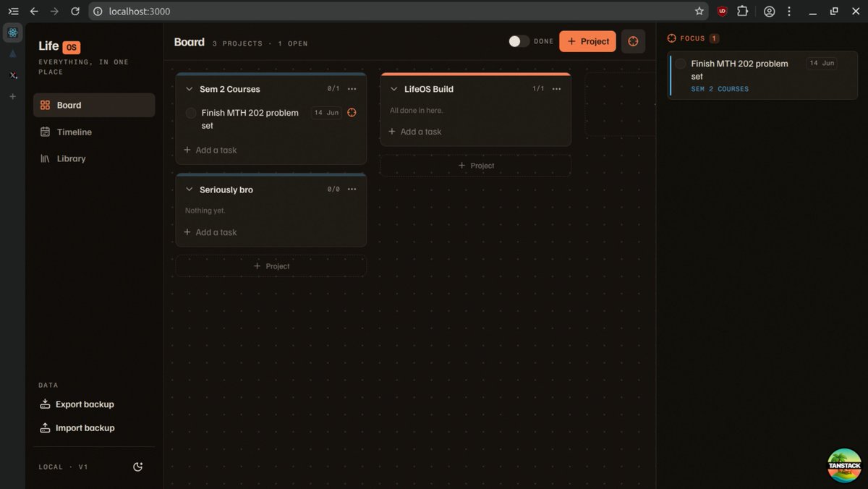Toggle focus icon on MTH 202 board task
This screenshot has width=868, height=489.
tap(352, 113)
